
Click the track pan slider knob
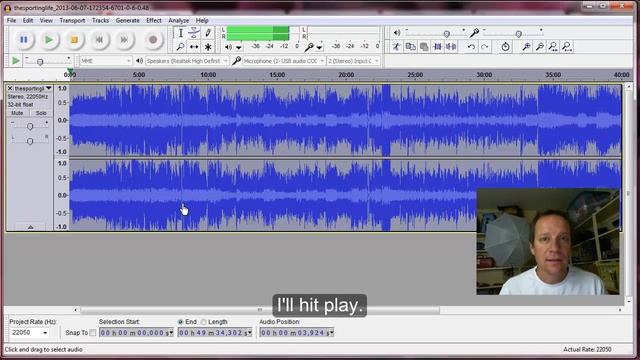point(30,141)
